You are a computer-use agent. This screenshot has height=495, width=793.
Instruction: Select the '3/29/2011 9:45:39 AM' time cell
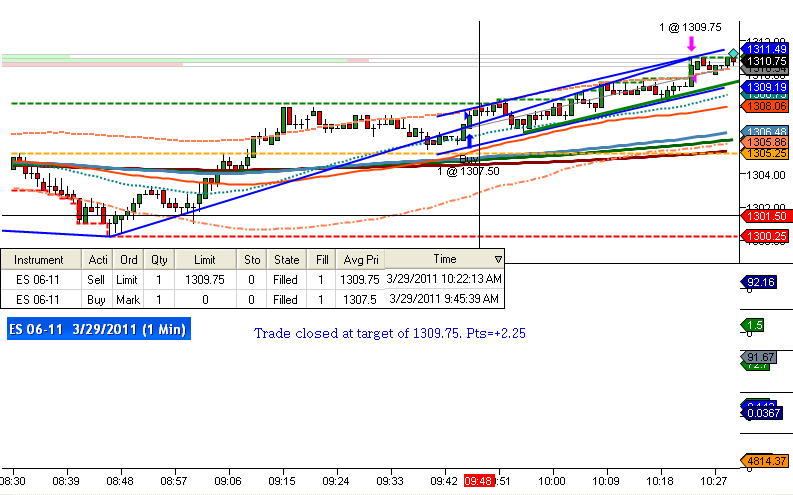[x=444, y=299]
